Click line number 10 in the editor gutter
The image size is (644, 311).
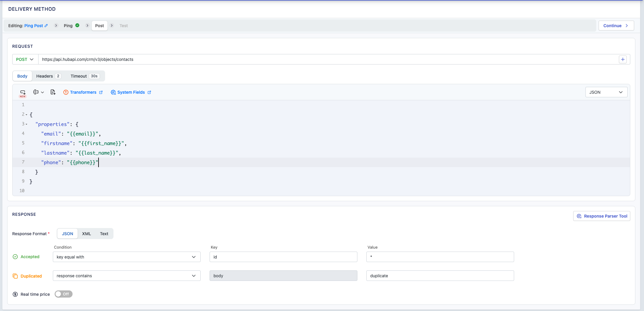[22, 191]
